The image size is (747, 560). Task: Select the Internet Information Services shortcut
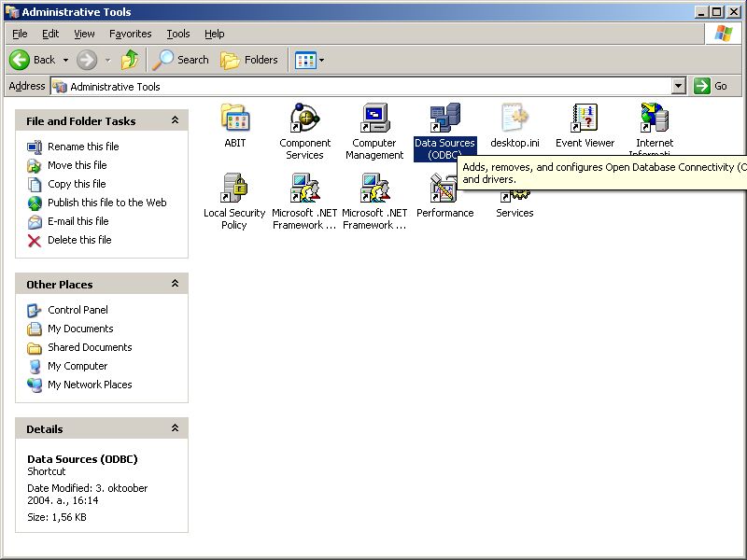click(655, 118)
